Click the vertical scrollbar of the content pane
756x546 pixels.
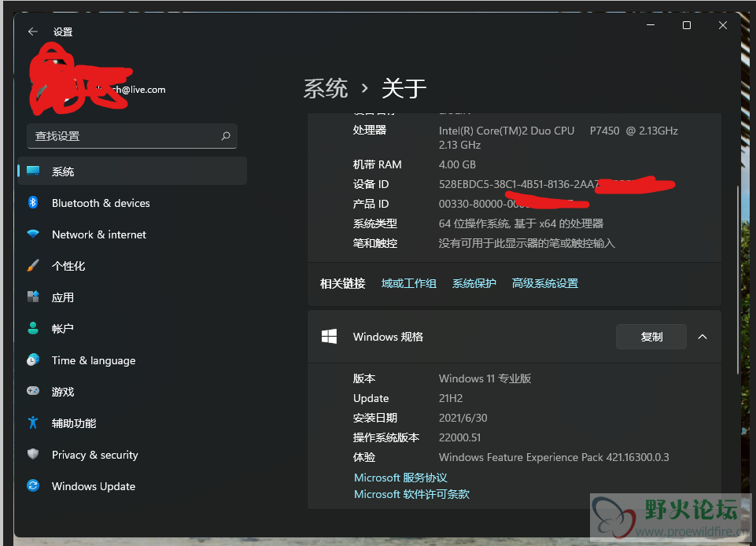click(x=738, y=280)
